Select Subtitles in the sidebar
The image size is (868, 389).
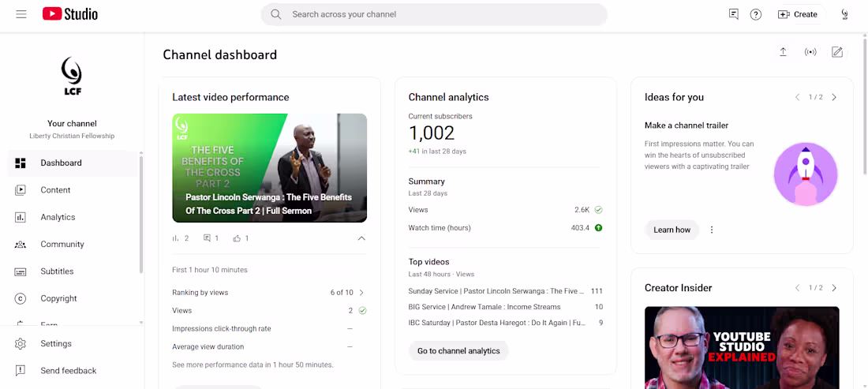point(57,271)
